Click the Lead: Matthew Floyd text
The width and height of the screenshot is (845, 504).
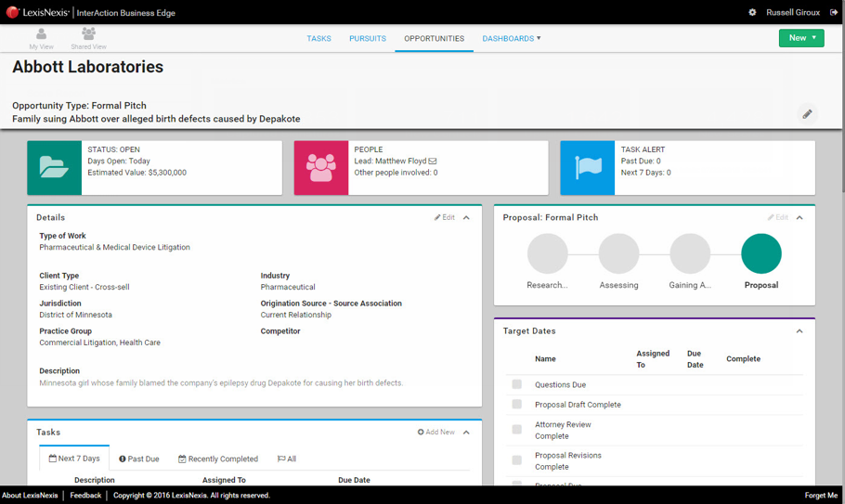click(x=390, y=161)
